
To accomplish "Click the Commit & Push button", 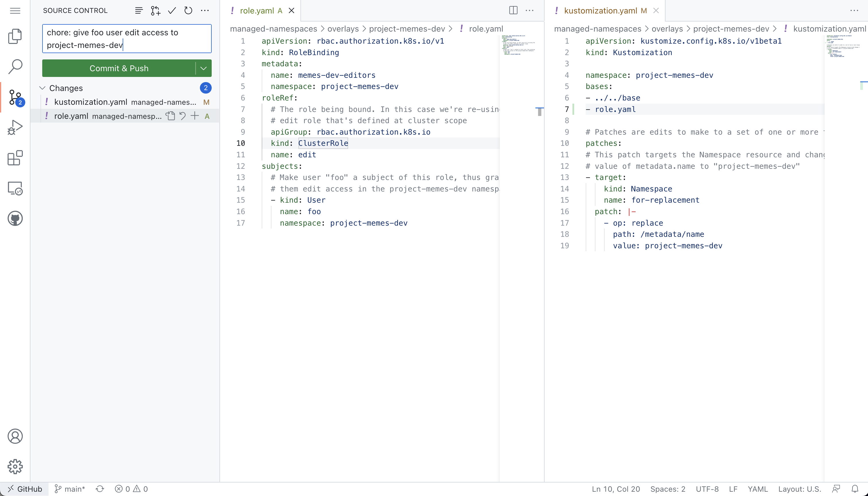I will click(x=119, y=68).
